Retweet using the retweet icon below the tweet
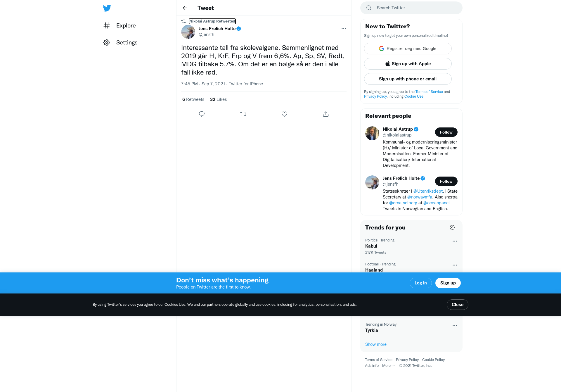The image size is (561, 392). pos(243,114)
